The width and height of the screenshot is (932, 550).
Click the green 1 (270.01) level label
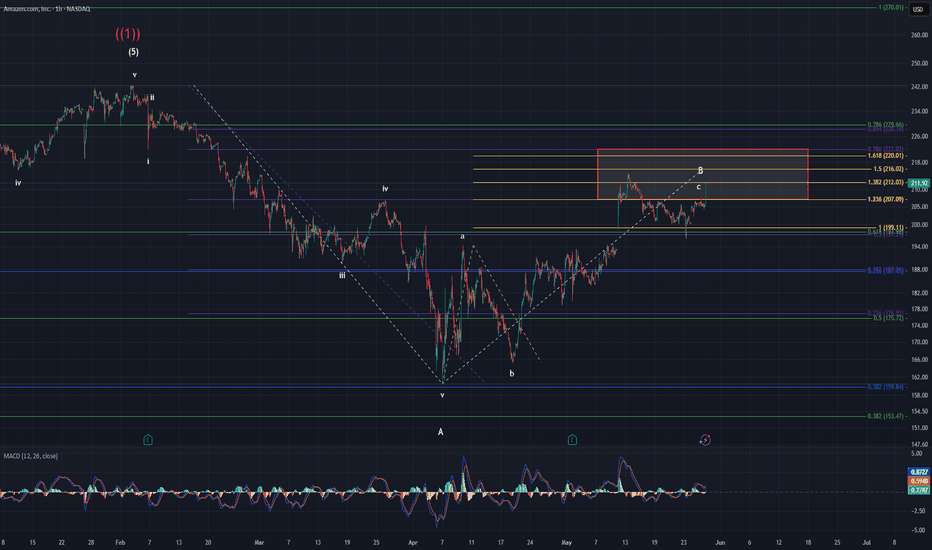click(x=891, y=8)
